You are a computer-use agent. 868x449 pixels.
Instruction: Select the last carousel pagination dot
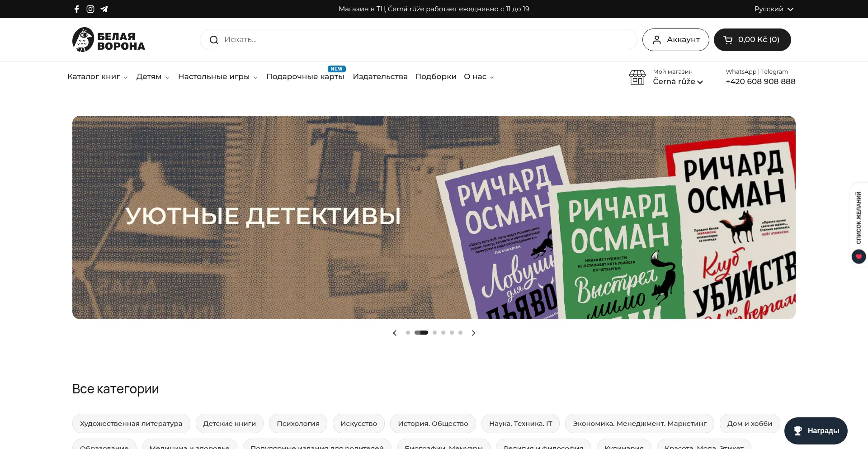460,333
